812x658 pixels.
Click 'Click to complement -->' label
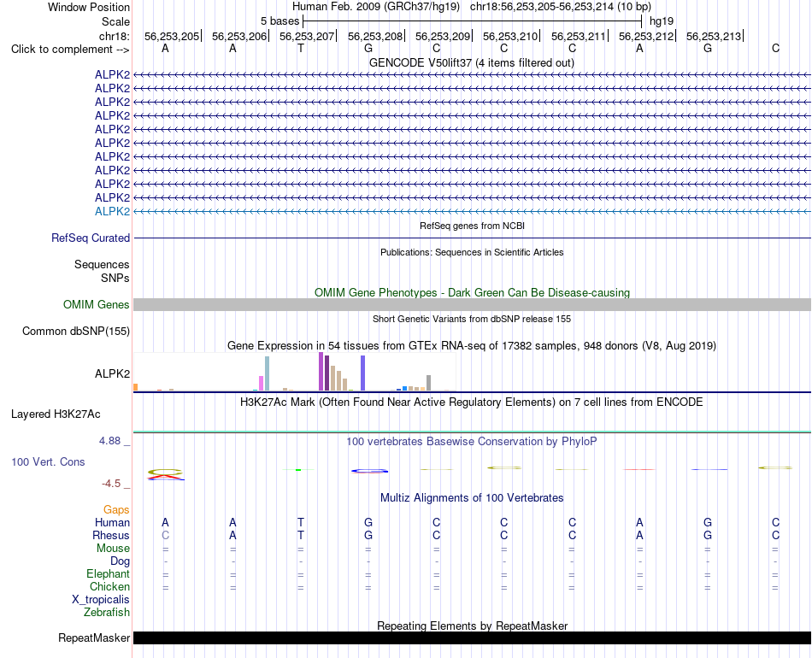point(70,50)
